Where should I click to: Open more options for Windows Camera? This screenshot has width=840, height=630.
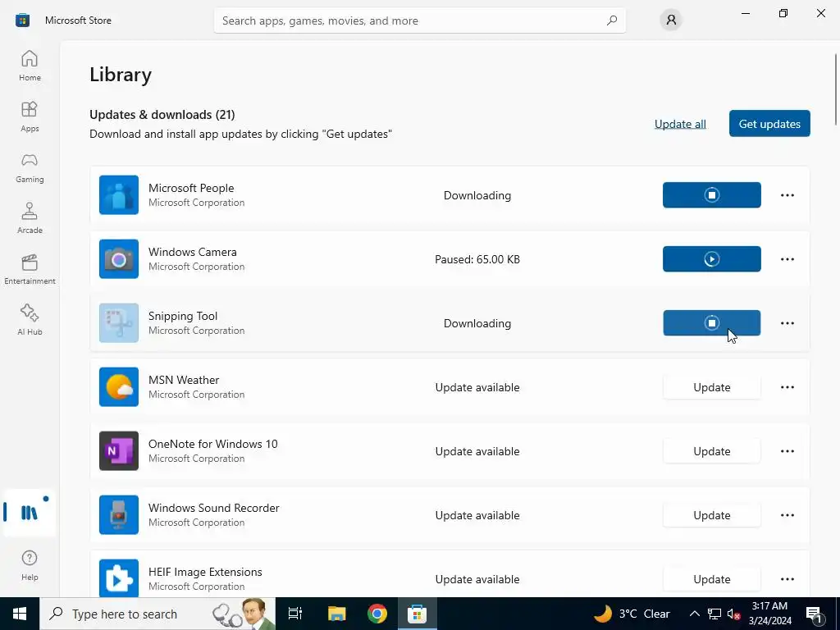point(787,258)
